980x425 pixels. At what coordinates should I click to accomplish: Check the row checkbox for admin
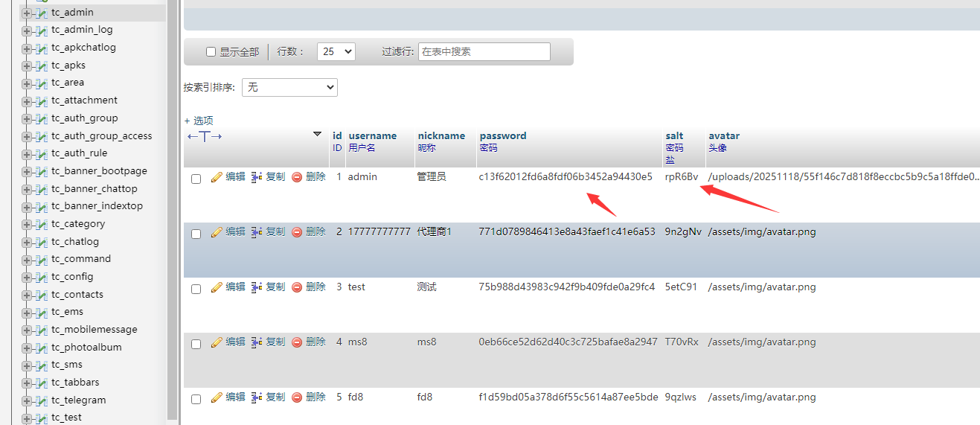196,179
